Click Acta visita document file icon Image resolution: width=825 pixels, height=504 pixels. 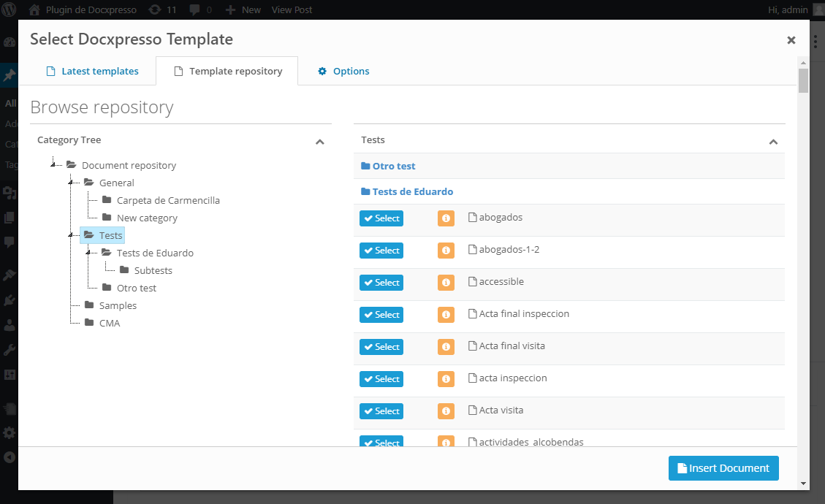(473, 410)
